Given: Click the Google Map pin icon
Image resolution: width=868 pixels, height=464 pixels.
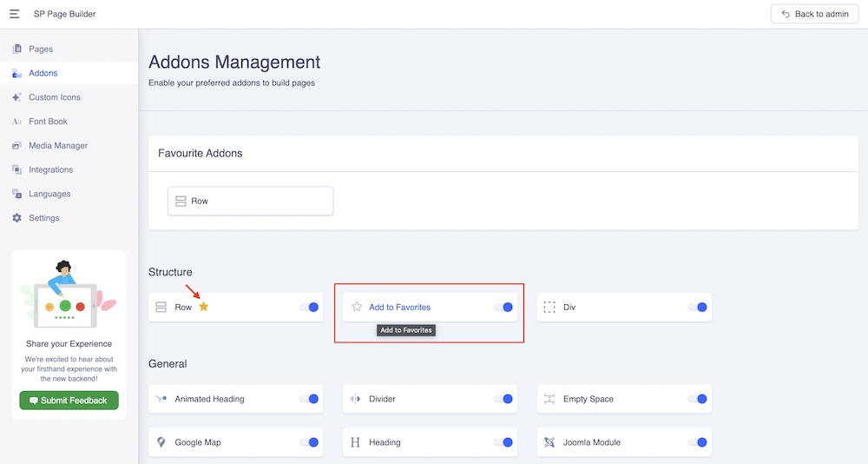Looking at the screenshot, I should point(161,442).
